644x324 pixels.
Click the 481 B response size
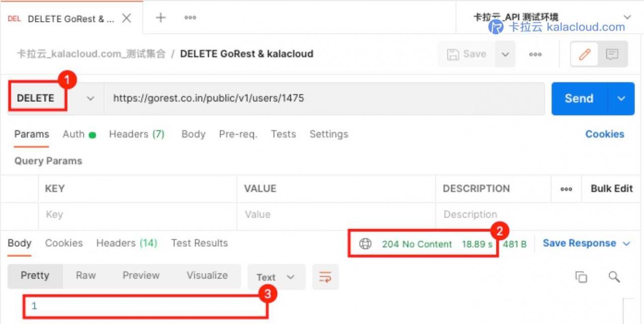tap(514, 245)
